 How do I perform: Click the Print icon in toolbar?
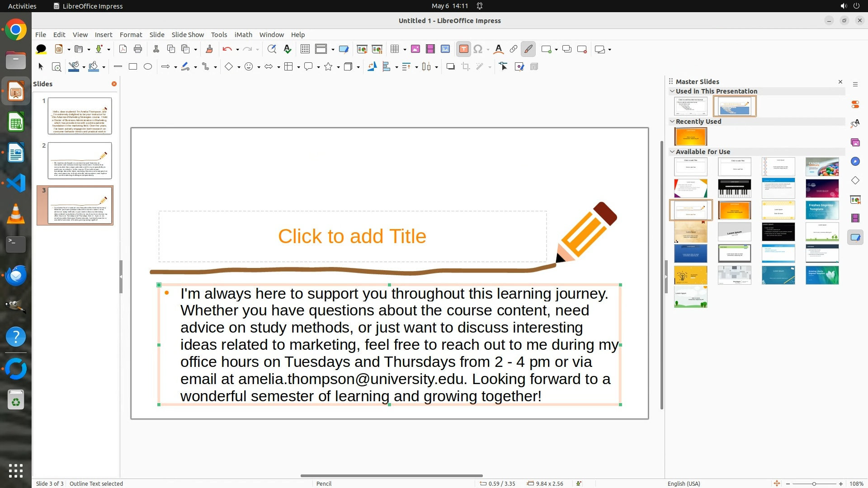pyautogui.click(x=138, y=49)
